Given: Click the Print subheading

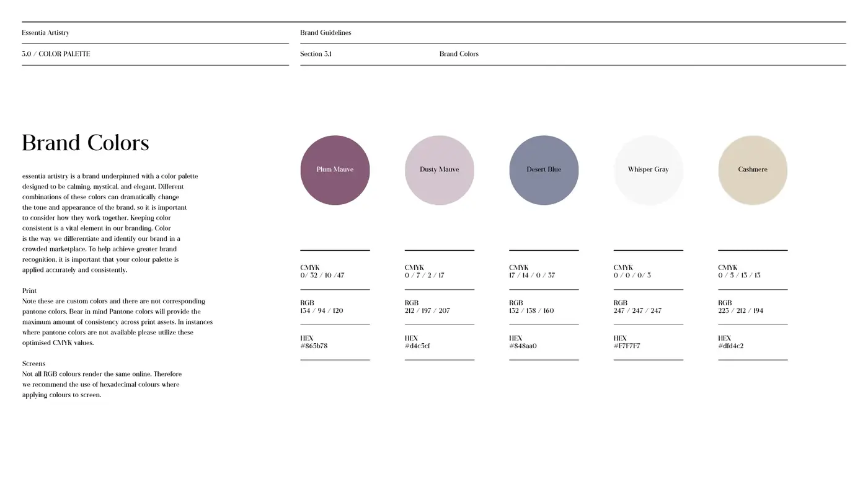Looking at the screenshot, I should (29, 291).
